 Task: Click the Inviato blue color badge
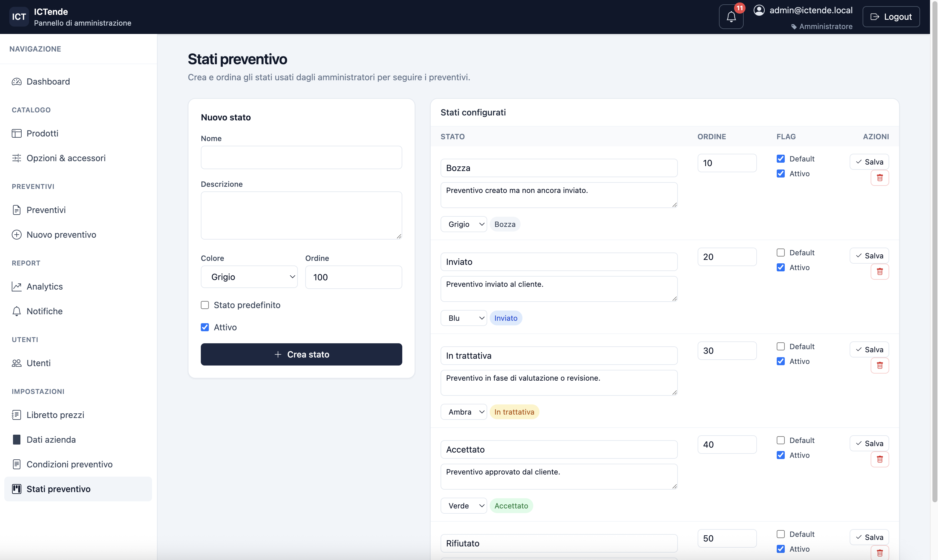[x=506, y=318]
